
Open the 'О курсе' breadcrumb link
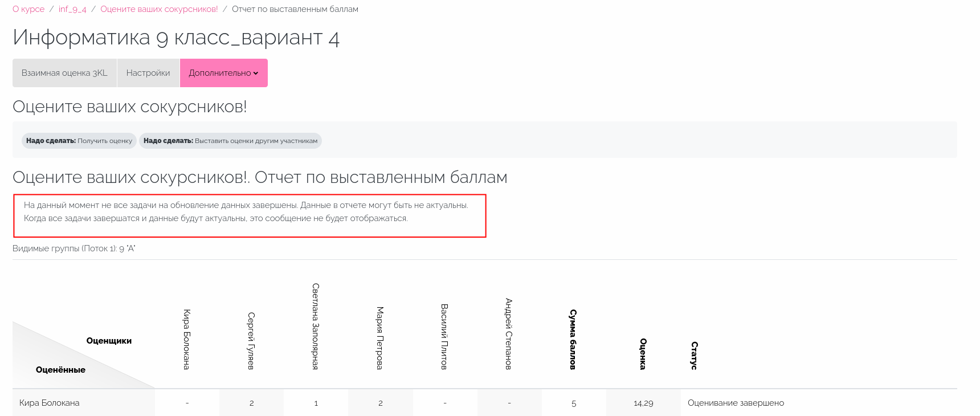pyautogui.click(x=28, y=9)
